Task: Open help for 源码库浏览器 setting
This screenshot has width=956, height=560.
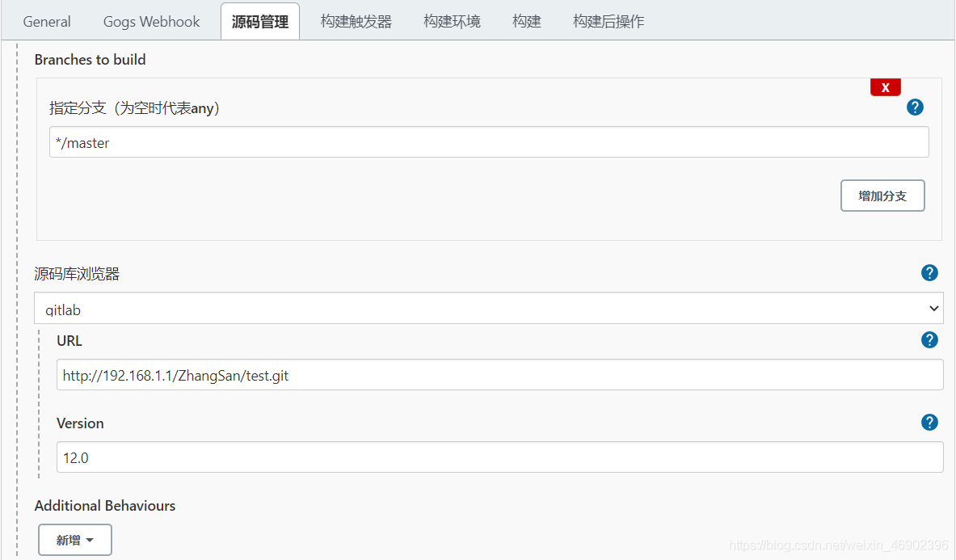Action: point(929,273)
